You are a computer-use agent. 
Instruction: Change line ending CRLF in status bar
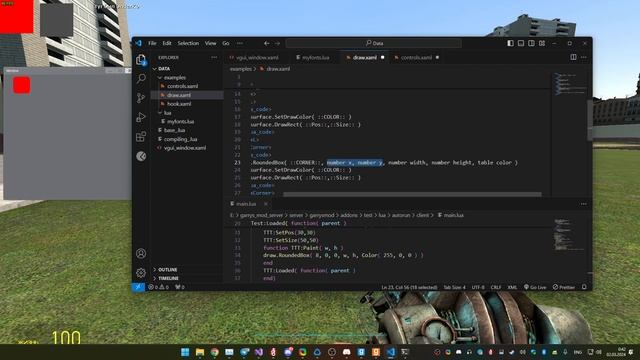pyautogui.click(x=496, y=287)
